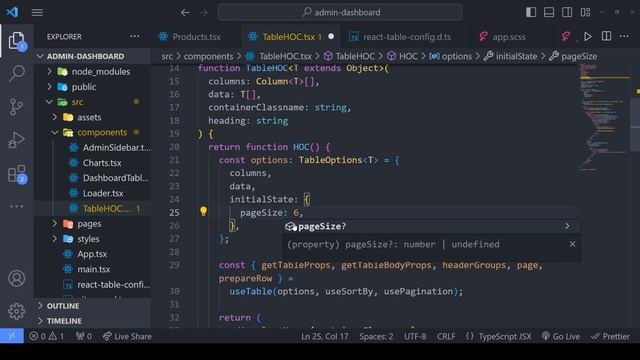Change indentation Spaces: 2
This screenshot has height=360, width=640.
pos(376,336)
